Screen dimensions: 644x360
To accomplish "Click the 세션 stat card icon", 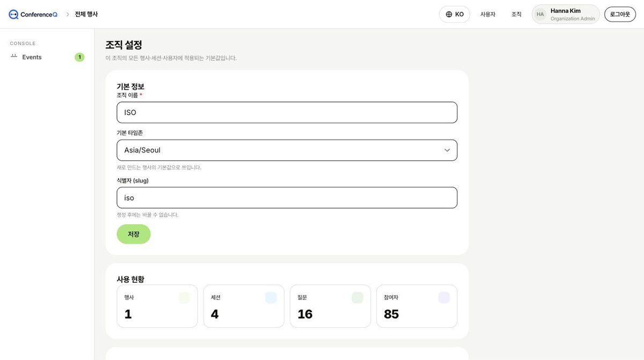I will 271,298.
